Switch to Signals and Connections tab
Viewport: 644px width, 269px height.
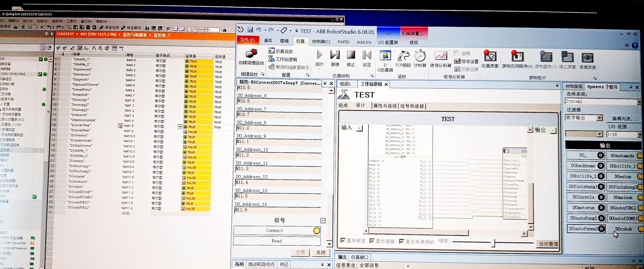(412, 106)
